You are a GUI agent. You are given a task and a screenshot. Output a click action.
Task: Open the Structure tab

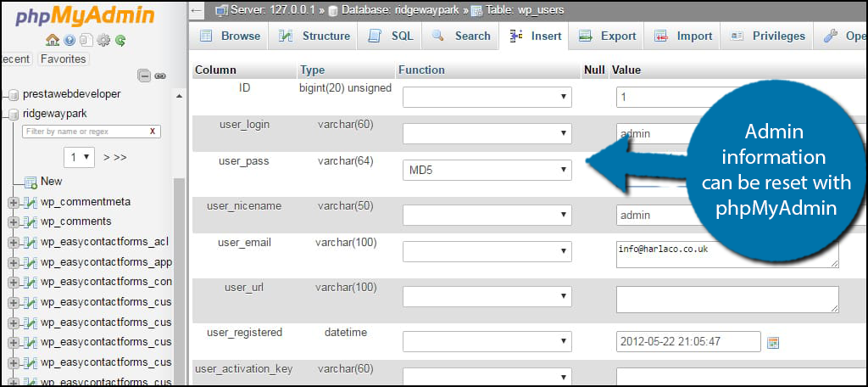tap(314, 36)
